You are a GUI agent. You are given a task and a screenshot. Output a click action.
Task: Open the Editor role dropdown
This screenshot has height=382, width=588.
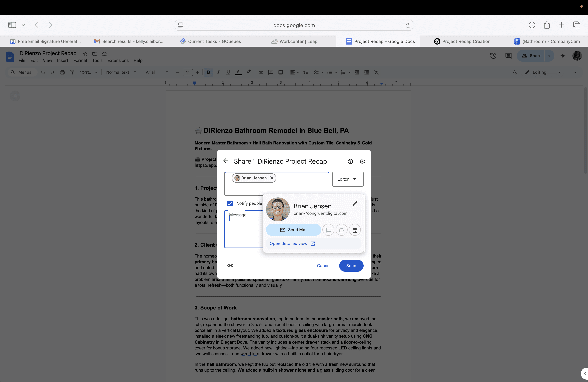348,179
